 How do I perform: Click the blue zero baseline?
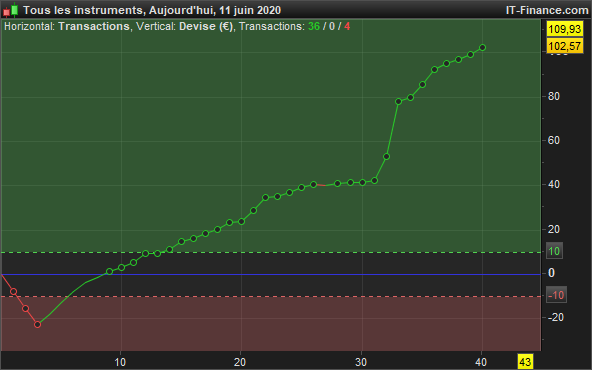pyautogui.click(x=271, y=274)
